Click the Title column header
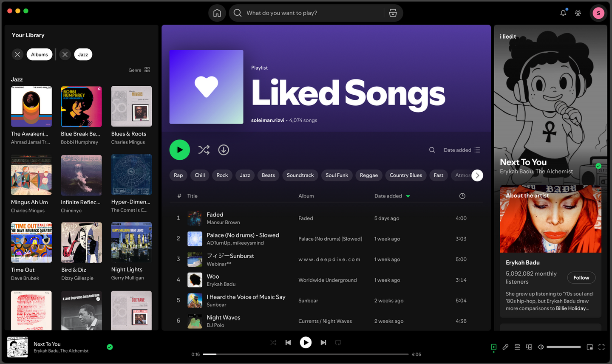The height and width of the screenshot is (364, 612). [193, 196]
